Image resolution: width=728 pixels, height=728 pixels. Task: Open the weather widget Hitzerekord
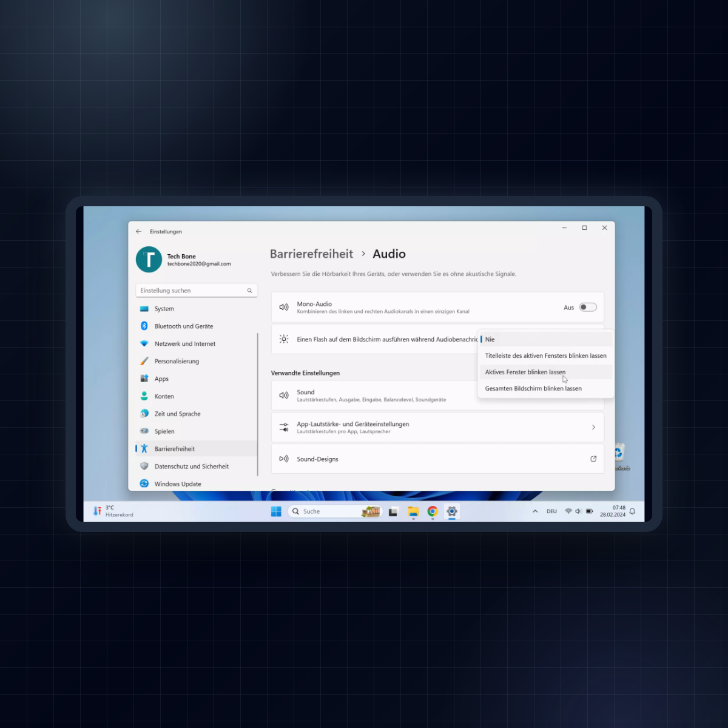coord(113,511)
